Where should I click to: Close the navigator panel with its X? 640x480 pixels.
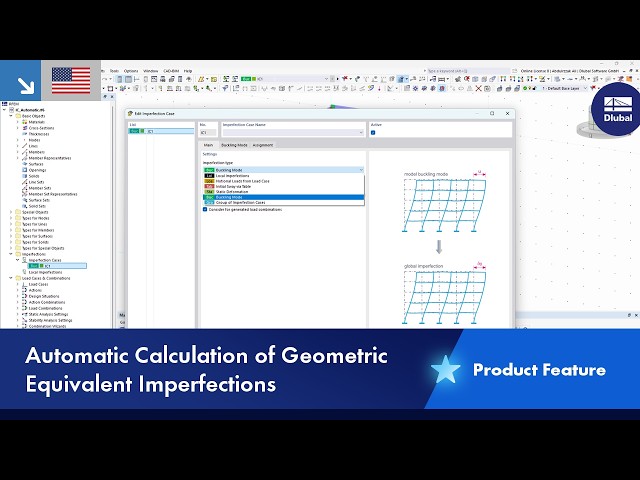[x=112, y=97]
